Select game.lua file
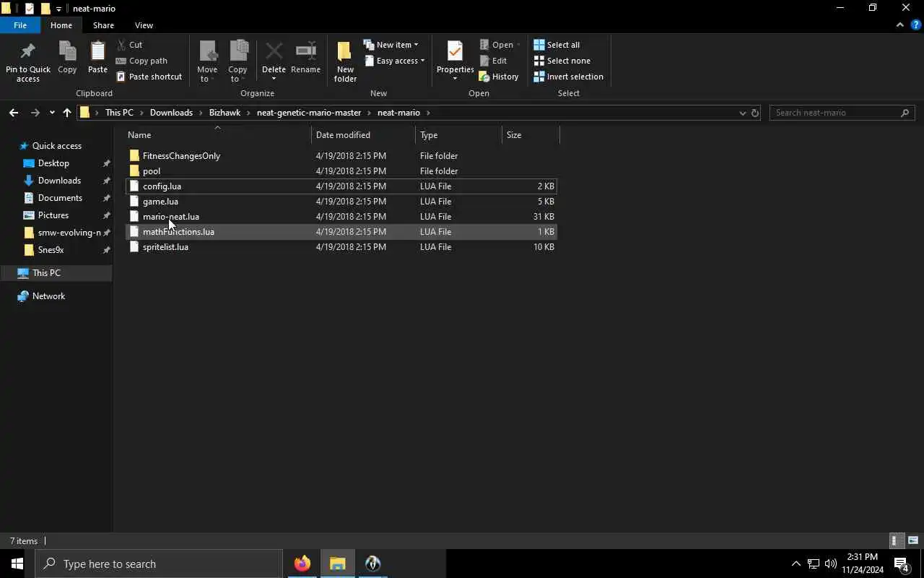Viewport: 924px width, 578px height. coord(341,202)
